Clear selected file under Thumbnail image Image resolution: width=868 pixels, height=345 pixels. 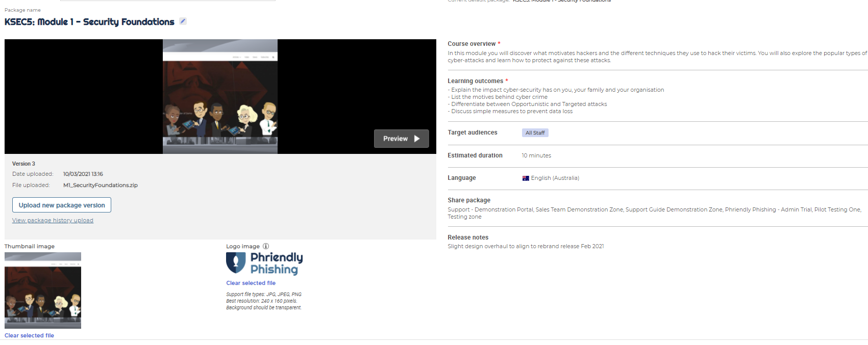click(29, 335)
